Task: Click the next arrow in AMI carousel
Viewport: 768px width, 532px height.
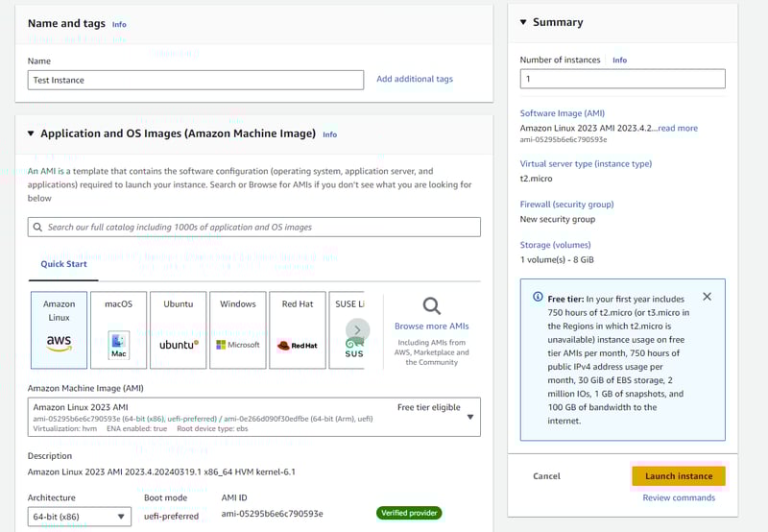Action: (x=357, y=330)
